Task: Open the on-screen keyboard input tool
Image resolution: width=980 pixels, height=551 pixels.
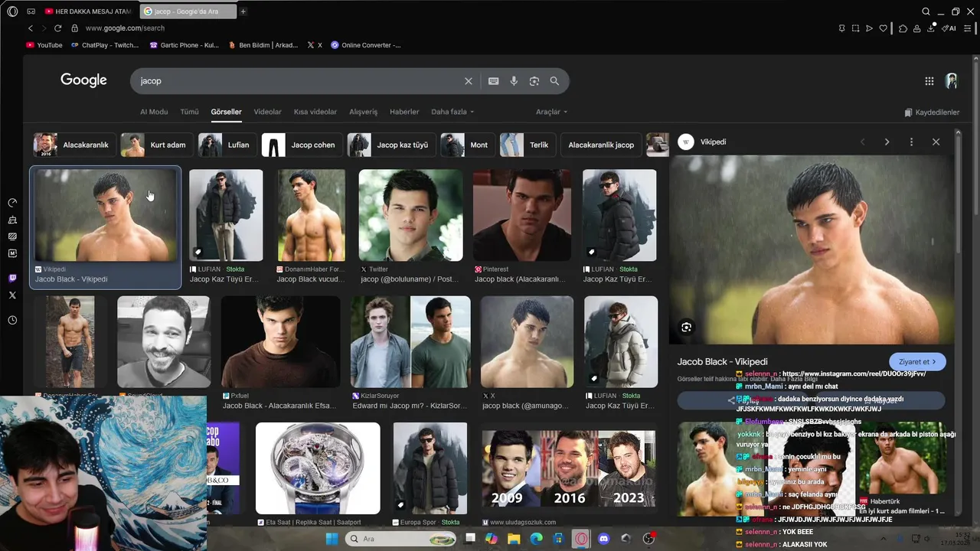Action: (493, 81)
